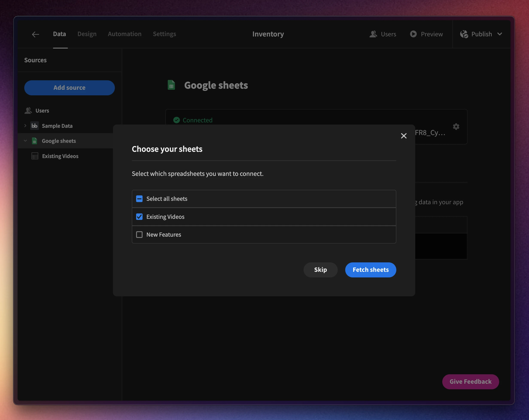The width and height of the screenshot is (529, 420).
Task: Click the Publish dropdown arrow
Action: 499,34
